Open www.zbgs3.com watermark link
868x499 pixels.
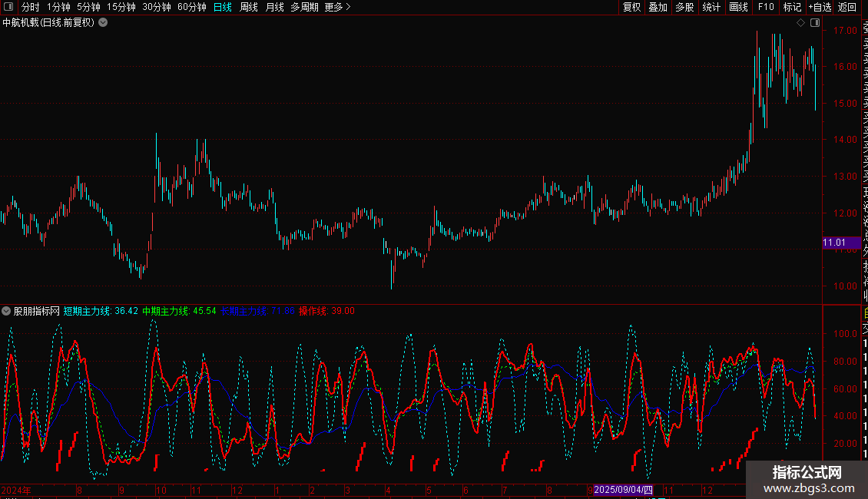point(809,488)
